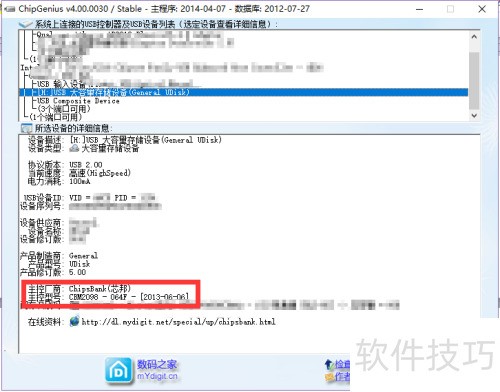
Task: Click the ChipGenius app icon in title bar
Action: pyautogui.click(x=10, y=9)
